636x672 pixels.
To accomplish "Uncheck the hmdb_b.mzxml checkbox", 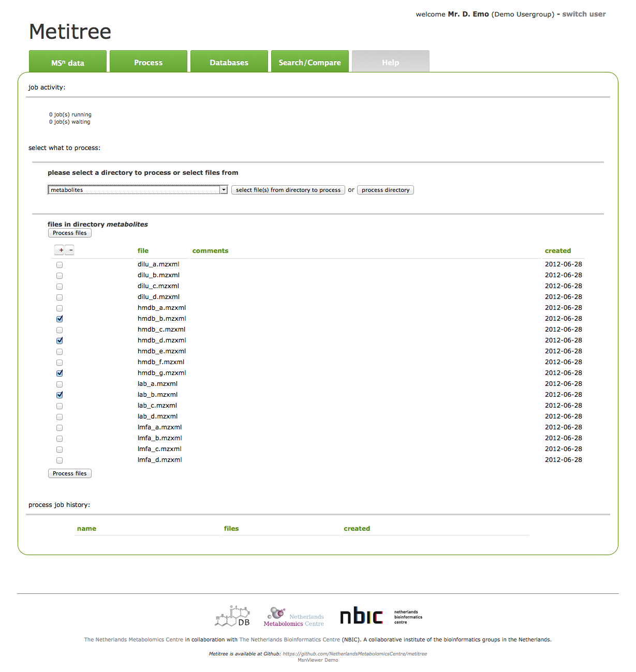I will pos(60,319).
